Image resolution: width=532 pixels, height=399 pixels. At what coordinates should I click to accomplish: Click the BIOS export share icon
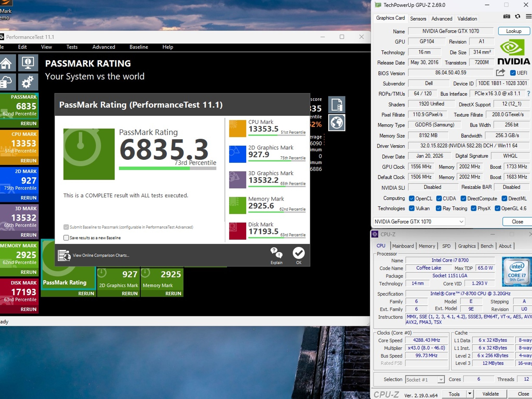500,72
